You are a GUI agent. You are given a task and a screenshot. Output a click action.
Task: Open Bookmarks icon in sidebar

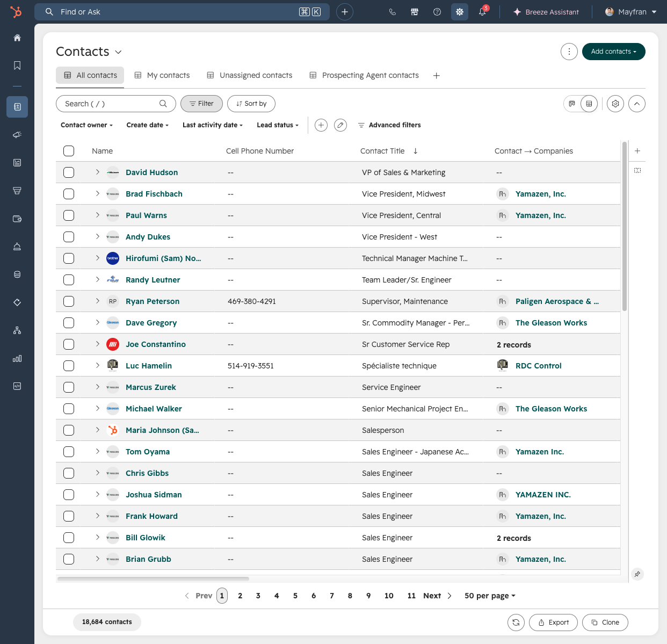[x=17, y=66]
